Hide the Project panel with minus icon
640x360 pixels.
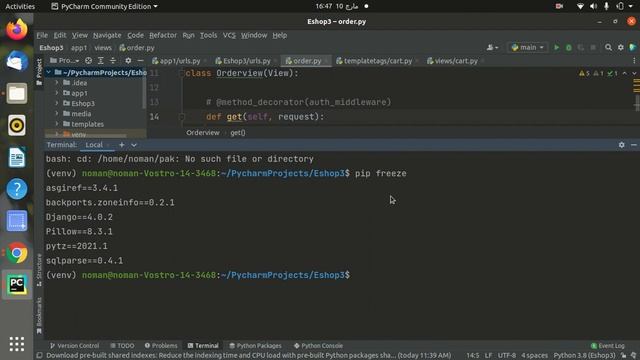(x=140, y=61)
